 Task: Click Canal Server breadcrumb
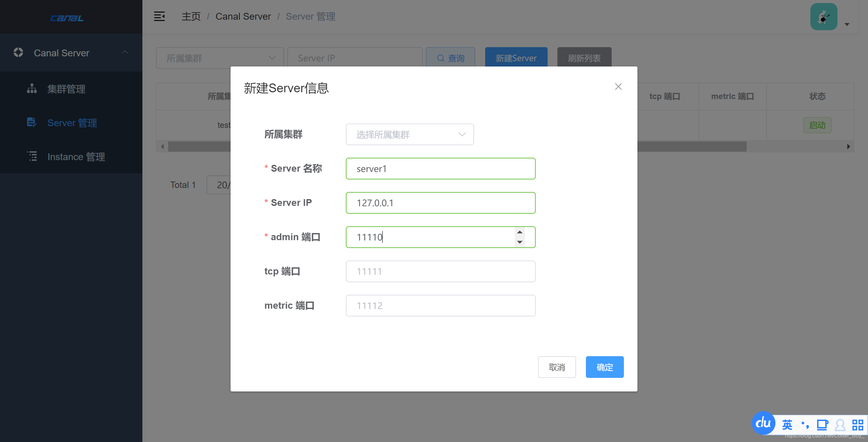(x=243, y=16)
